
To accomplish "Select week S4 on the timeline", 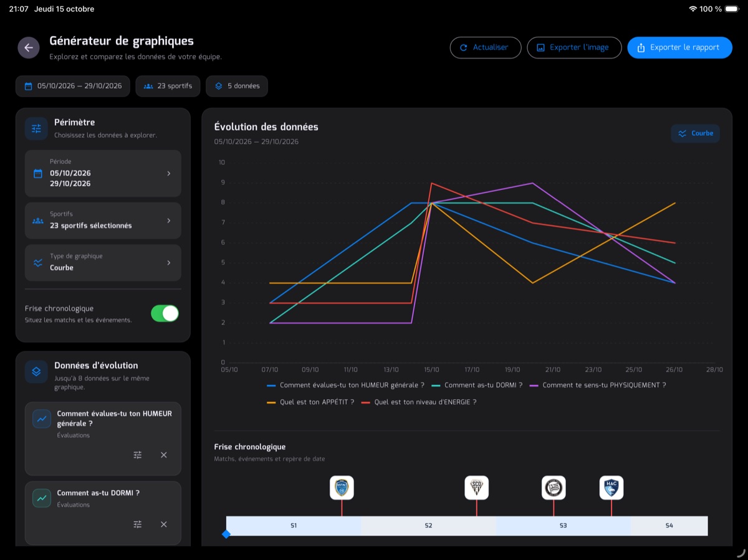I will 669,526.
